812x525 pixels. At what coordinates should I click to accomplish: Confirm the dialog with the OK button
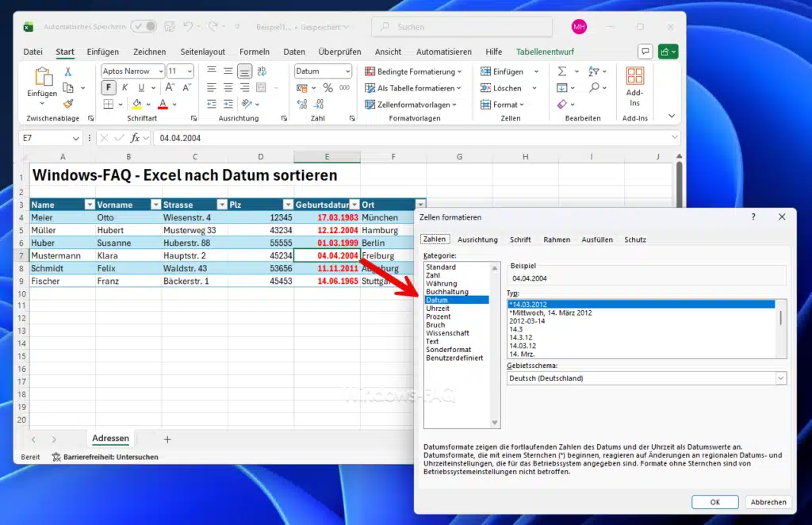pyautogui.click(x=714, y=502)
